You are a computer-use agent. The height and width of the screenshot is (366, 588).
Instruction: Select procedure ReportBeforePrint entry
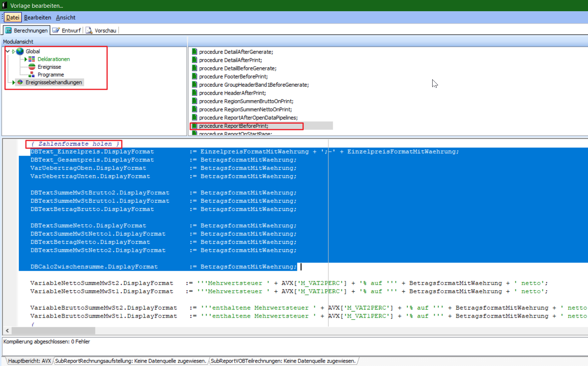pyautogui.click(x=233, y=126)
